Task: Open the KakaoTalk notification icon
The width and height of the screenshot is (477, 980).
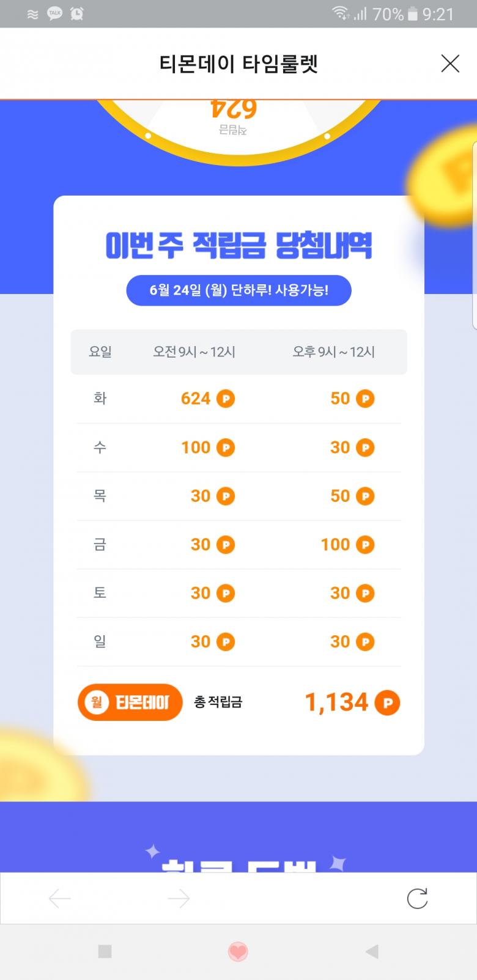Action: (55, 13)
